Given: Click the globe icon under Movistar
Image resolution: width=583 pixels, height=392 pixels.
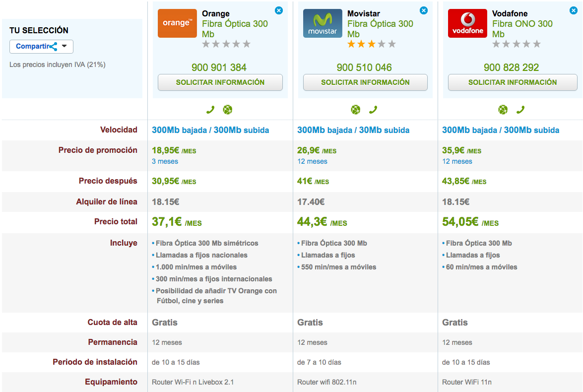Looking at the screenshot, I should 355,110.
